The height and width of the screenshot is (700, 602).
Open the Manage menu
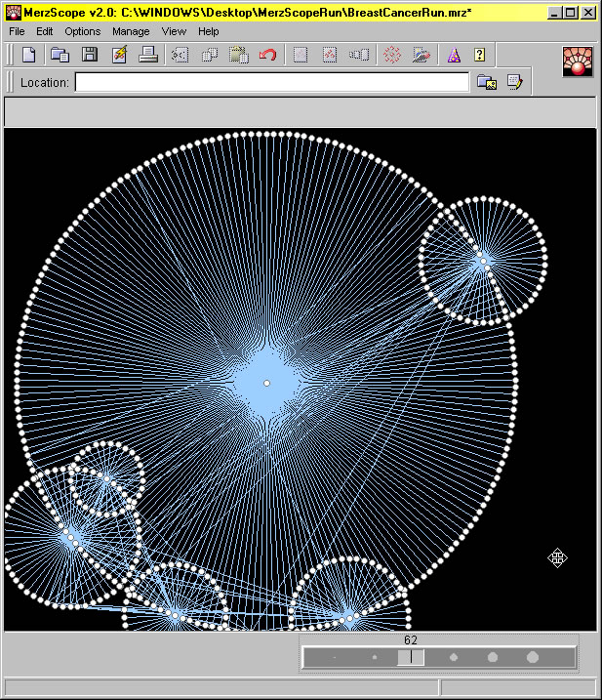coord(131,31)
